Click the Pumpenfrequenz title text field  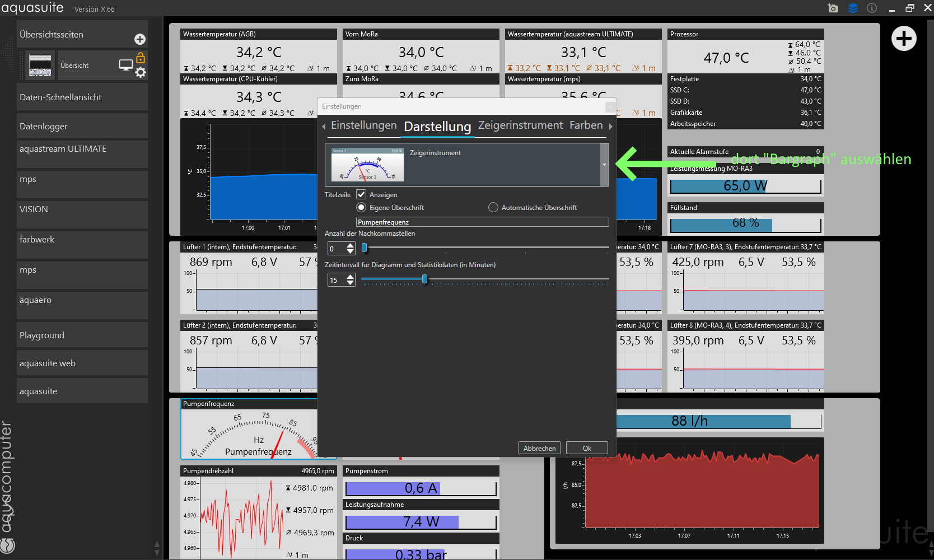482,222
